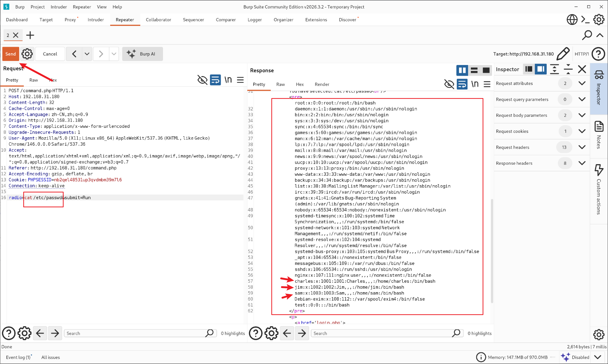Open All issues in status bar

click(51, 357)
